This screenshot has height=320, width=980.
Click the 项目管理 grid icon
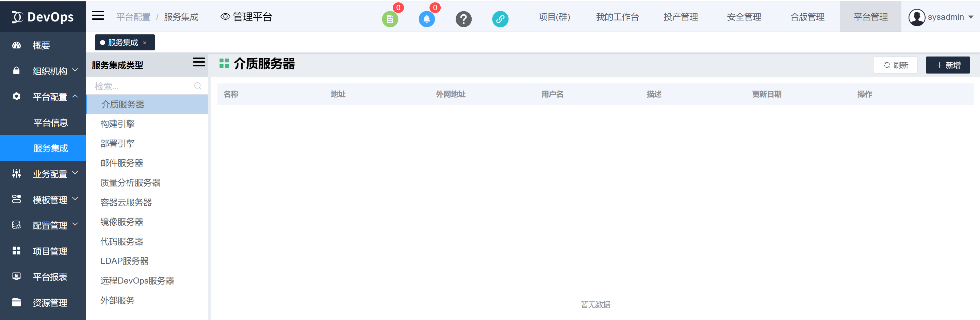point(16,250)
